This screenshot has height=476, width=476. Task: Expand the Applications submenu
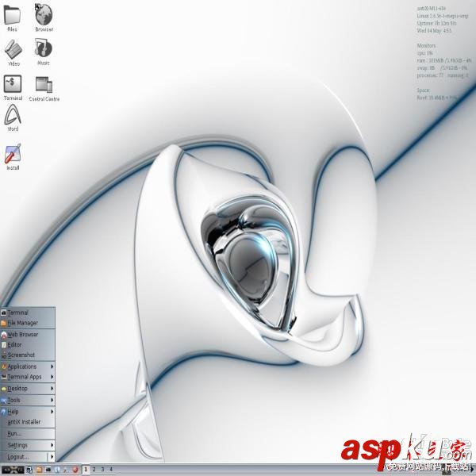28,367
